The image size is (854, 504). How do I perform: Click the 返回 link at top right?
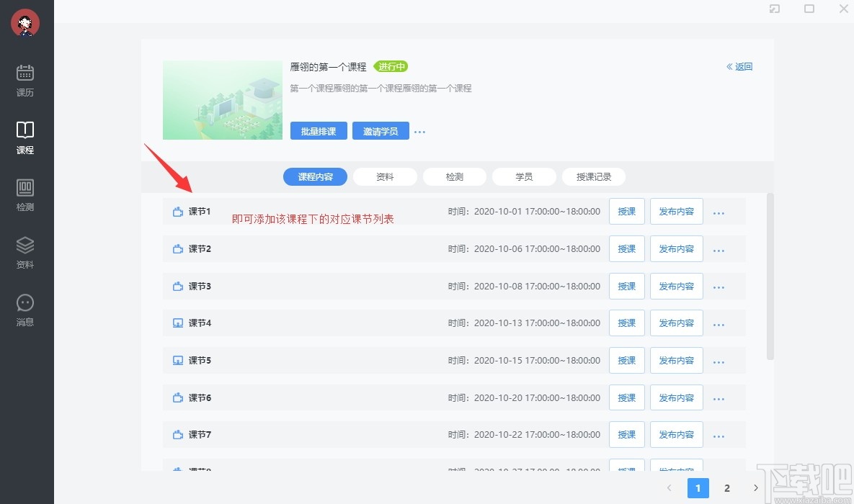click(739, 66)
